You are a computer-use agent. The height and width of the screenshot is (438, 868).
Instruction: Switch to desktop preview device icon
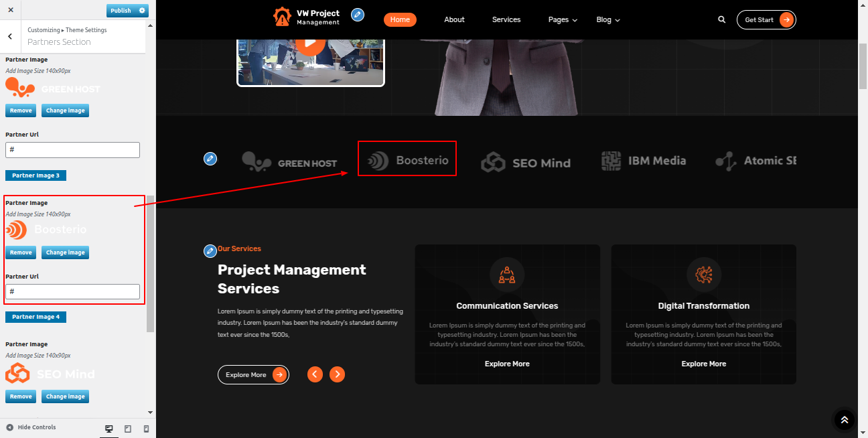pyautogui.click(x=109, y=429)
